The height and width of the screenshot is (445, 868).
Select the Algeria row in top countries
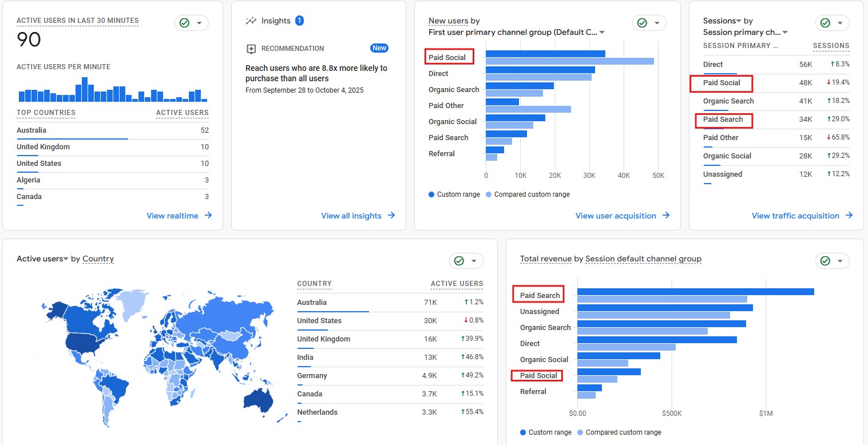point(113,180)
